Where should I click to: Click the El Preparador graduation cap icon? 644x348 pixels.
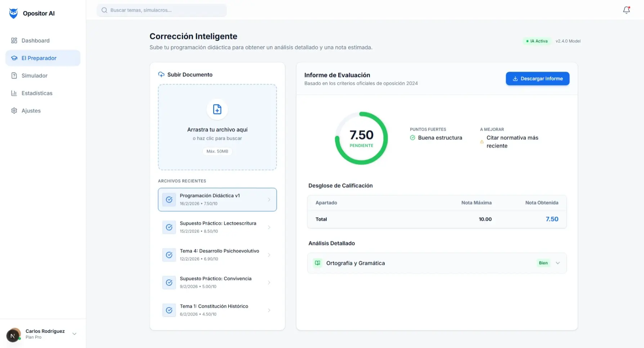pos(14,58)
